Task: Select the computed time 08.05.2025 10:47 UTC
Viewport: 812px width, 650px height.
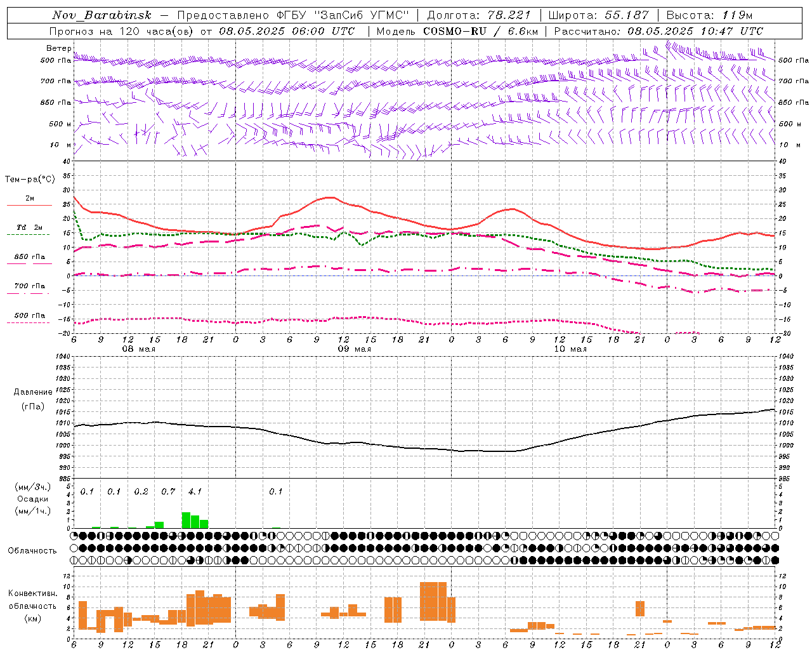Action: (695, 31)
